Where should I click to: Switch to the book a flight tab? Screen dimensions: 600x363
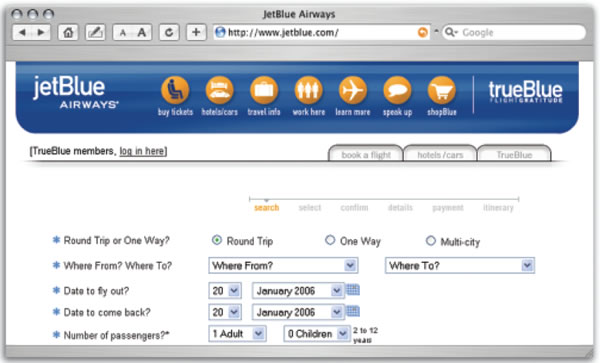tap(366, 154)
